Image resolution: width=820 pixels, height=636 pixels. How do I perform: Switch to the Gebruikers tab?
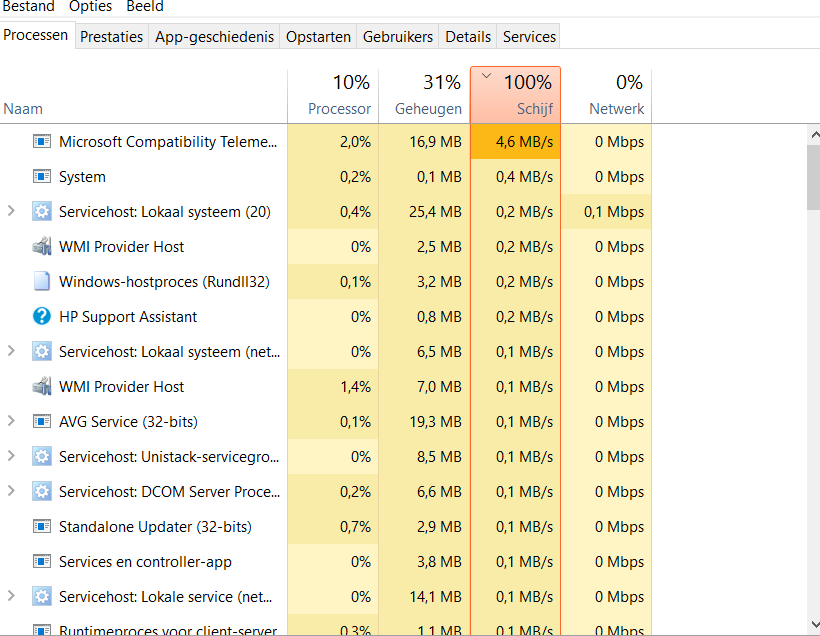[x=397, y=37]
